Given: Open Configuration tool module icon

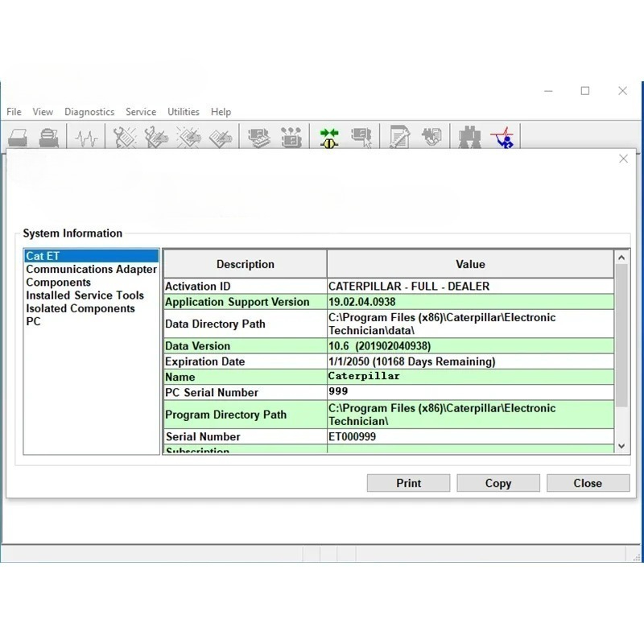Looking at the screenshot, I should [x=291, y=138].
